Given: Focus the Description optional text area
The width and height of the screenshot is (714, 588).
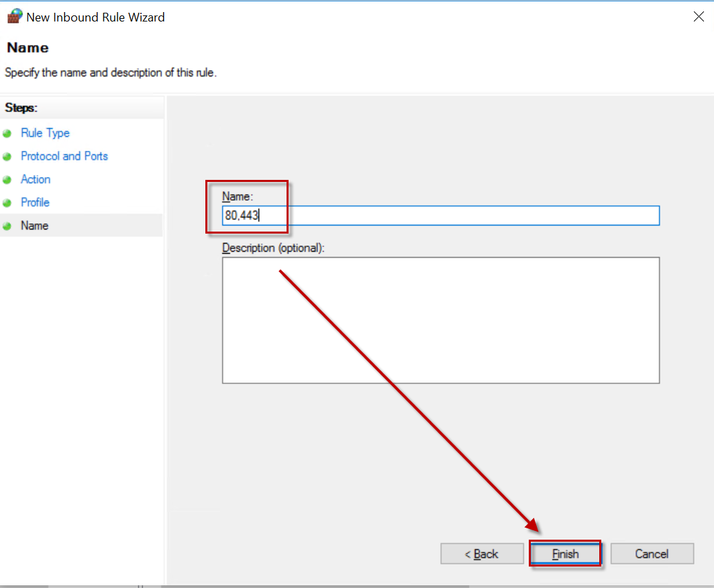Looking at the screenshot, I should point(440,320).
